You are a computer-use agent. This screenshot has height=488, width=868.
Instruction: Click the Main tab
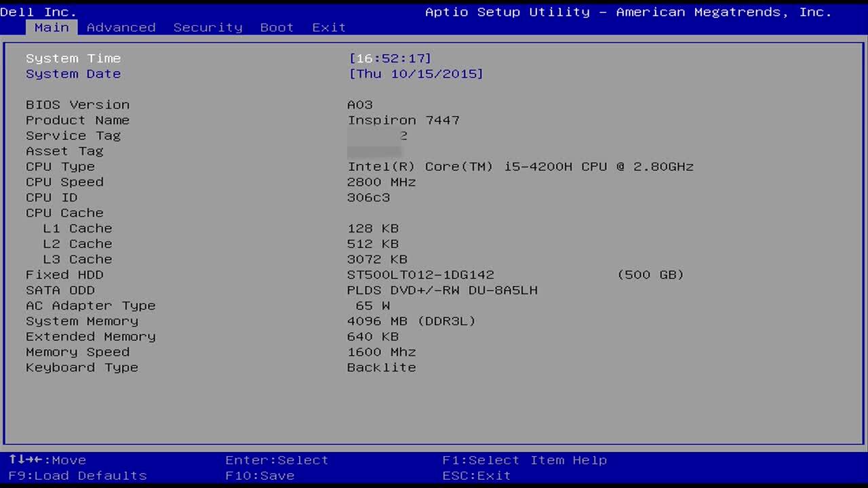point(52,27)
